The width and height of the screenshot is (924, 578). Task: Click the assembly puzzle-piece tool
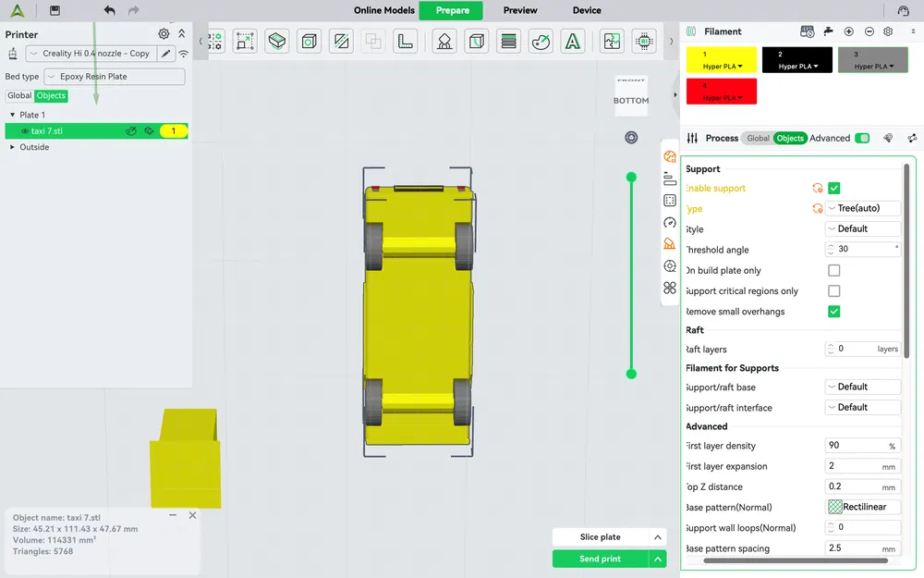pos(611,42)
